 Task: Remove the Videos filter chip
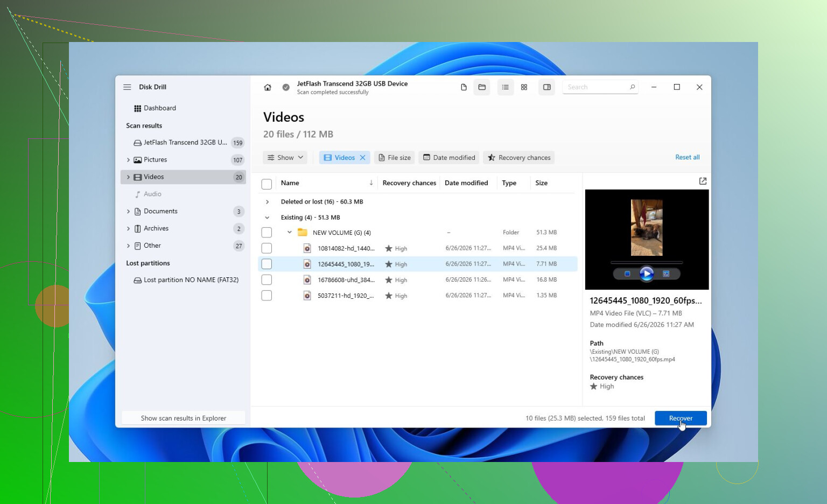363,158
